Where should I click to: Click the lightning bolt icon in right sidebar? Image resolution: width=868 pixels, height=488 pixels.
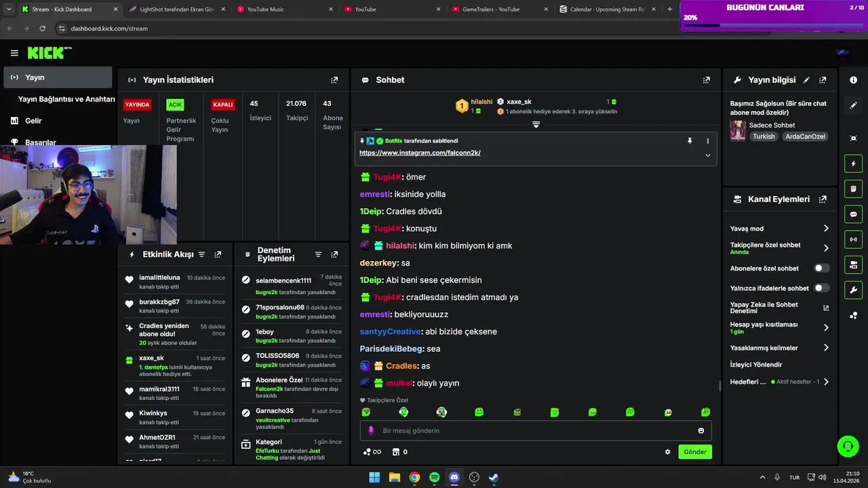(853, 163)
